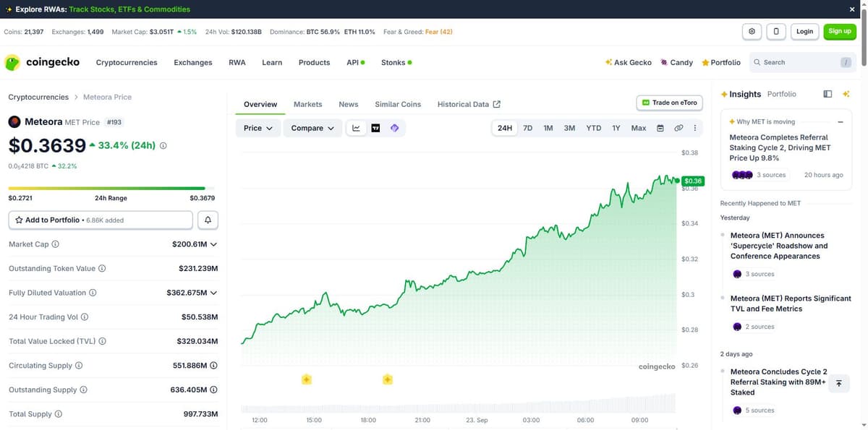Viewport: 868px width, 430px height.
Task: Open the RWA menu
Action: click(237, 63)
